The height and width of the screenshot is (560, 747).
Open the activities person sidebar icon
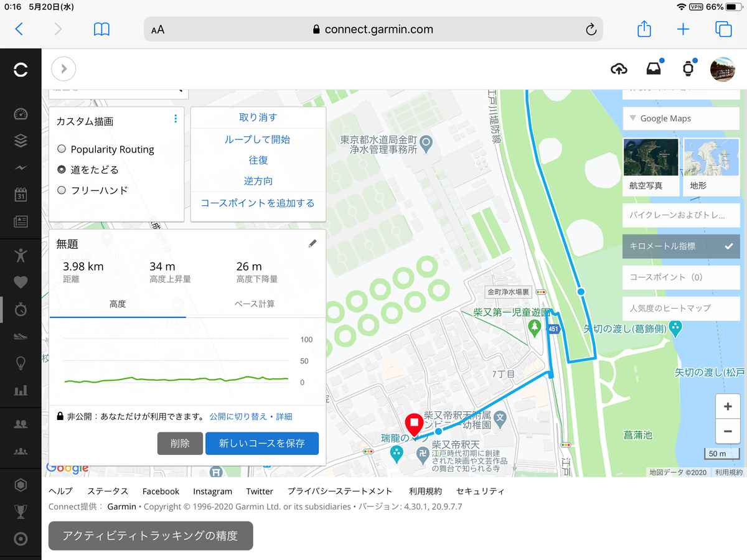point(21,254)
